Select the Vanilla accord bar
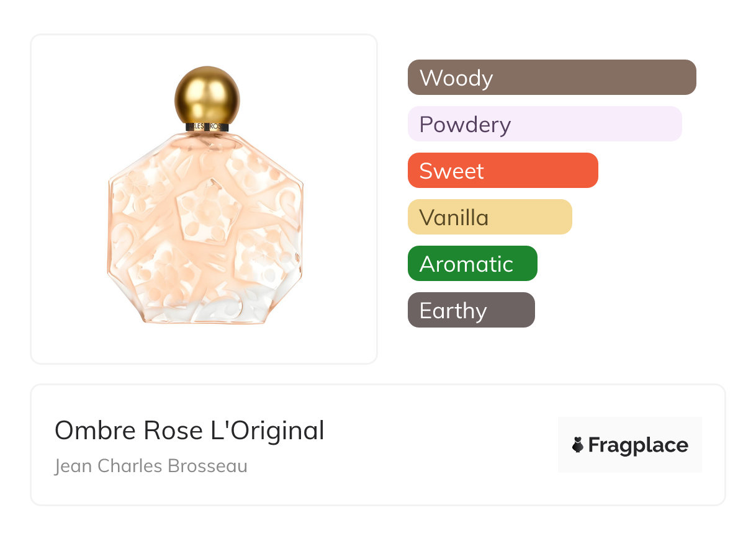This screenshot has height=536, width=756. [x=490, y=217]
